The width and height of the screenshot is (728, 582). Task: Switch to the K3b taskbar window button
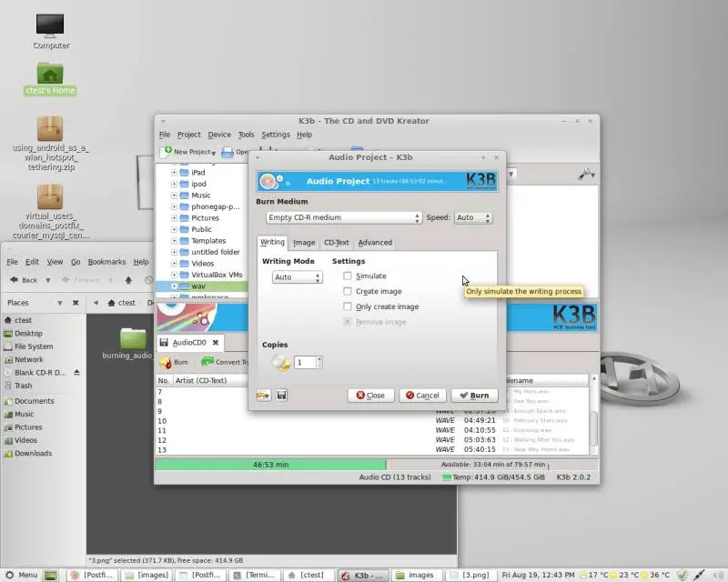coord(362,575)
